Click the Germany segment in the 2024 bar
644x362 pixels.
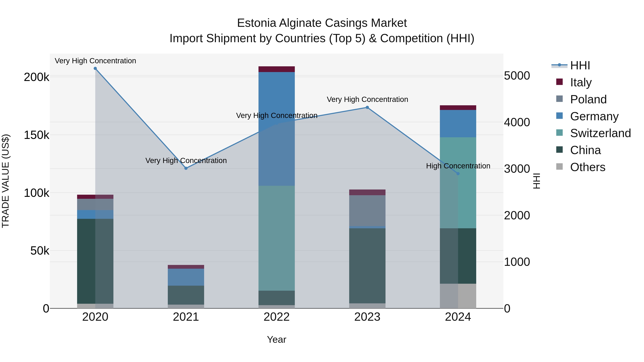click(x=458, y=124)
